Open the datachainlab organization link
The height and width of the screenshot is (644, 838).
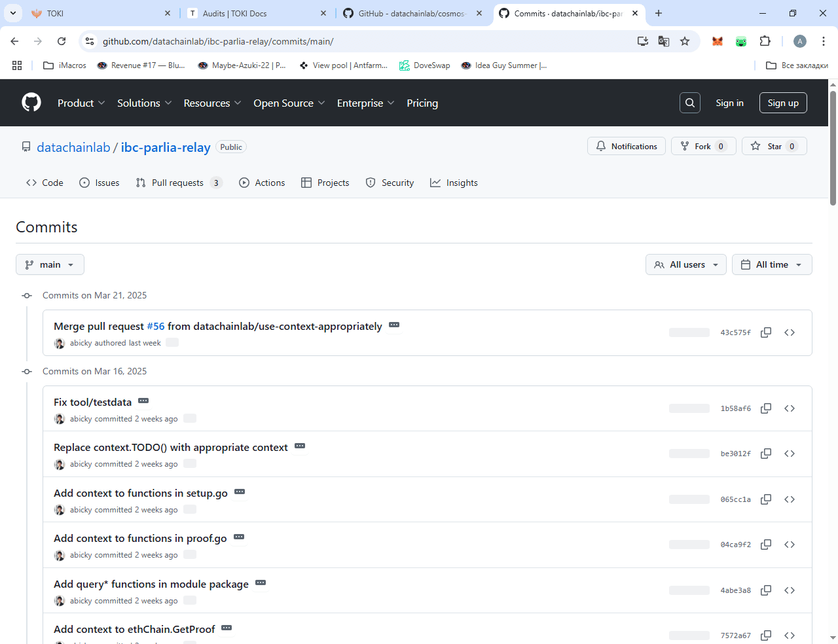click(73, 147)
